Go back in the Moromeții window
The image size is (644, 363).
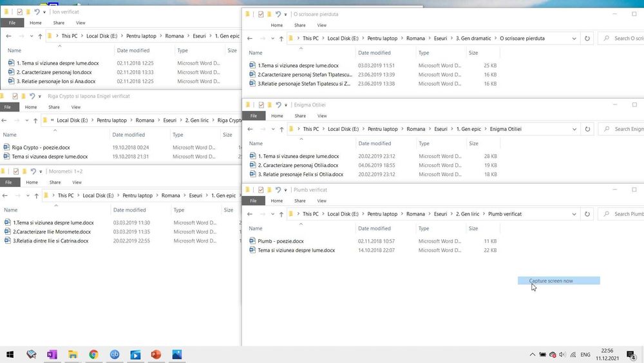5,195
